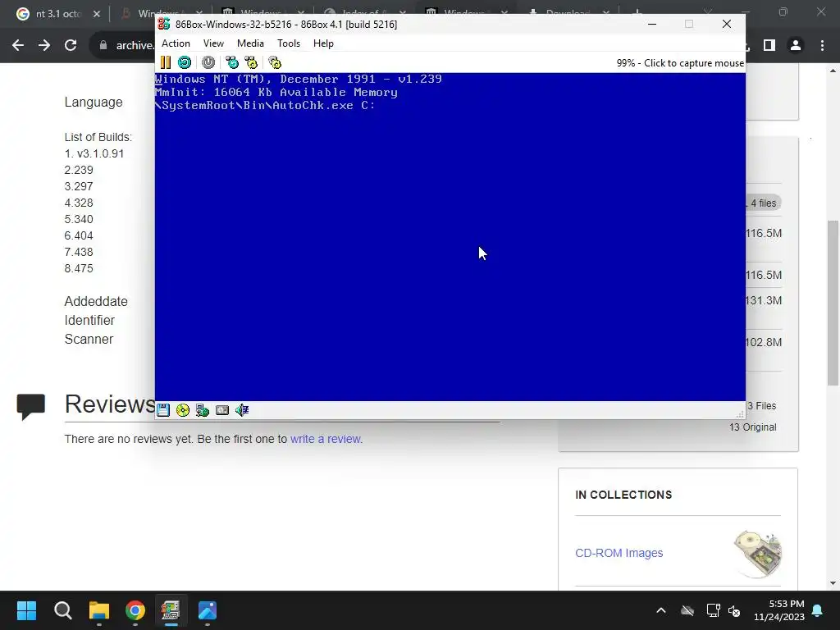Click the 86Box title bar app icon

[164, 24]
